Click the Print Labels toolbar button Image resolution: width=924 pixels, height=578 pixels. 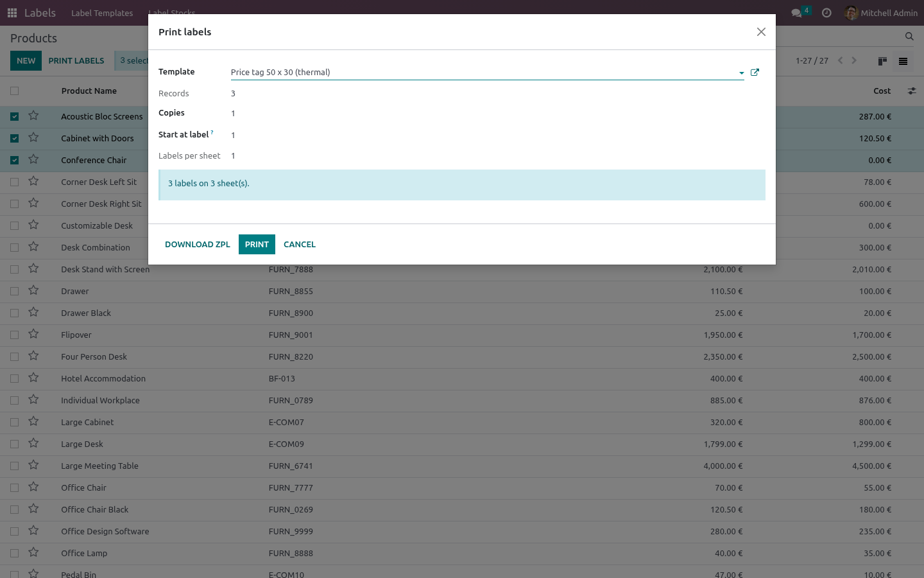[x=76, y=61]
